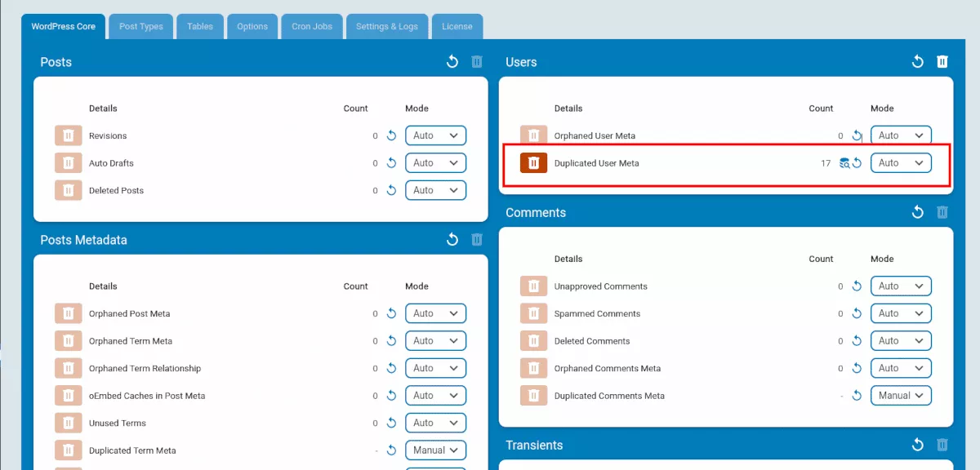This screenshot has height=470, width=980.
Task: Refresh all items in the Users section
Action: tap(918, 62)
